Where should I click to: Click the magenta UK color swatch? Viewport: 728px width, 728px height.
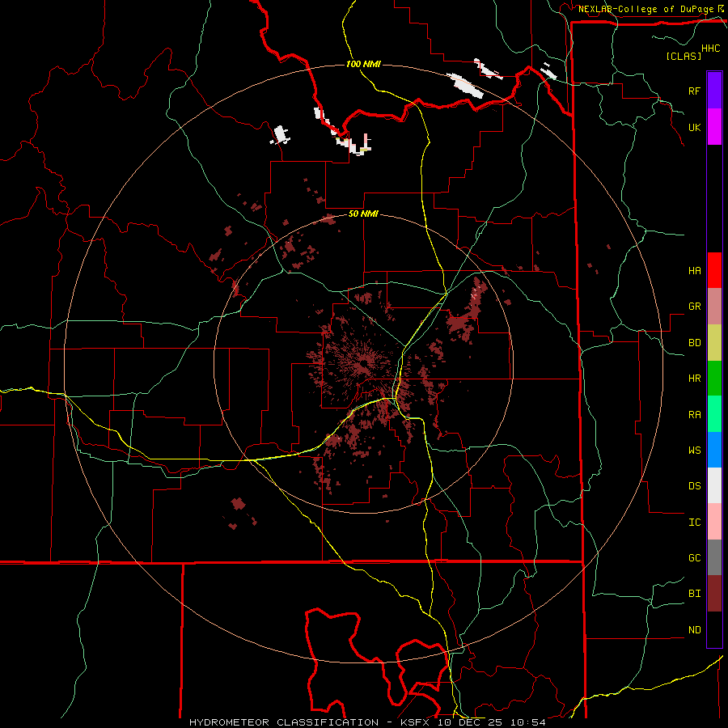click(x=714, y=127)
